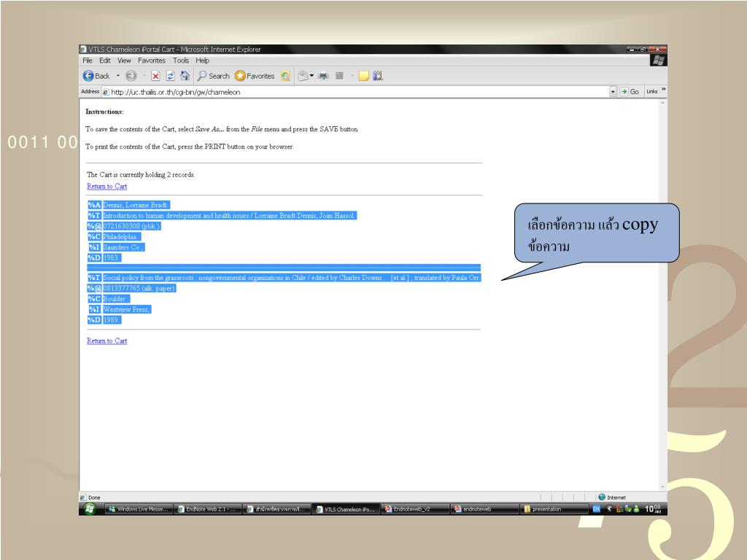Click the year 1983 line
This screenshot has width=747, height=560.
112,257
